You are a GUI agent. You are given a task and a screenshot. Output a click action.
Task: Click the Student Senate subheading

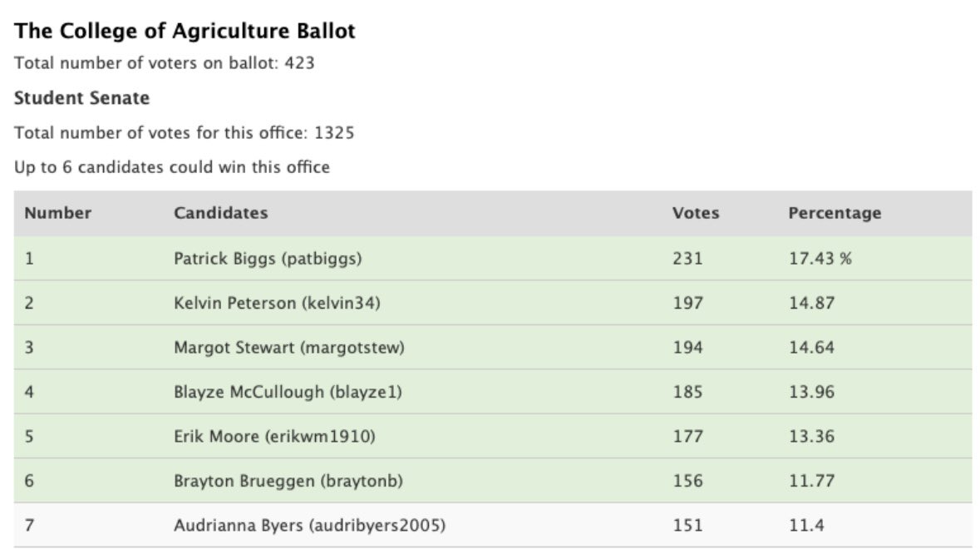[81, 98]
